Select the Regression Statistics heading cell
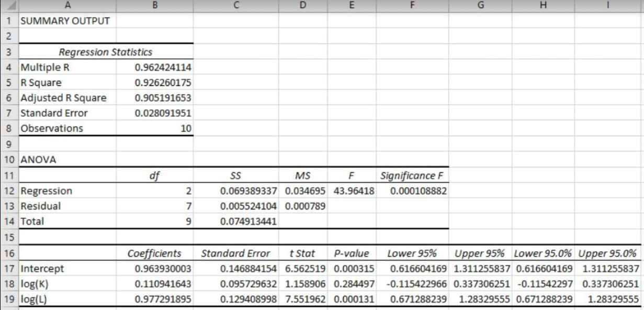Screen dimensions: 644x310 (106, 52)
